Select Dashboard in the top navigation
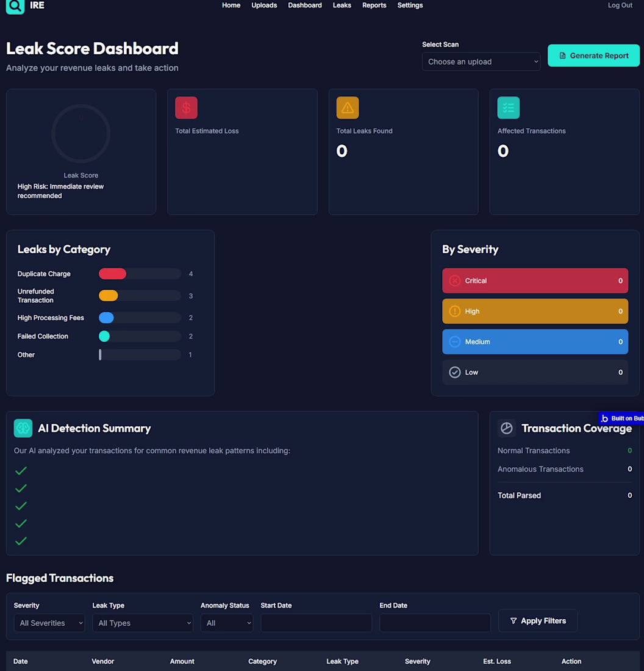The width and height of the screenshot is (644, 671). (305, 5)
